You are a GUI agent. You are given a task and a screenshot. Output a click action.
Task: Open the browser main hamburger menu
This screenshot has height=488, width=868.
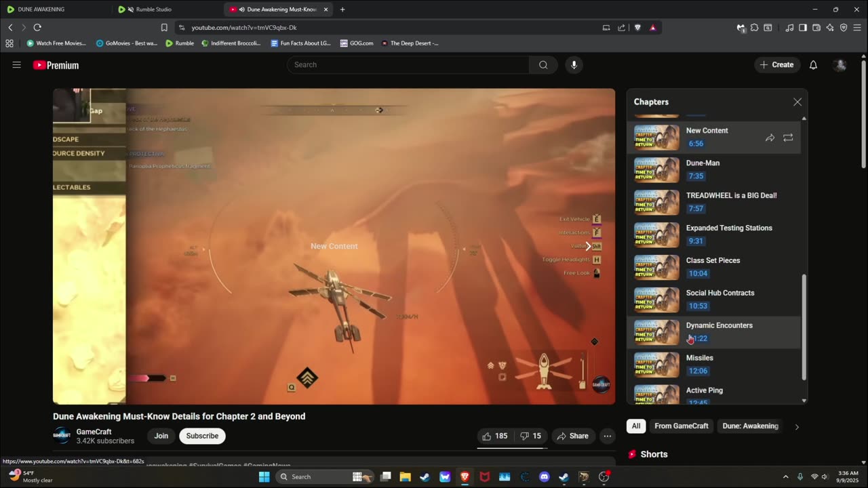pyautogui.click(x=857, y=28)
